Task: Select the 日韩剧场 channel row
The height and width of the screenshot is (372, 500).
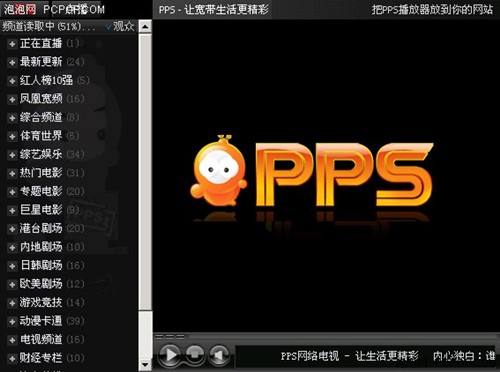Action: pos(52,265)
